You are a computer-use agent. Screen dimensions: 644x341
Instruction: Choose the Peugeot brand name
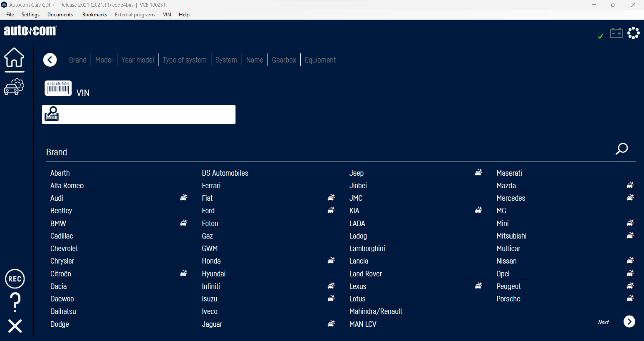[508, 286]
